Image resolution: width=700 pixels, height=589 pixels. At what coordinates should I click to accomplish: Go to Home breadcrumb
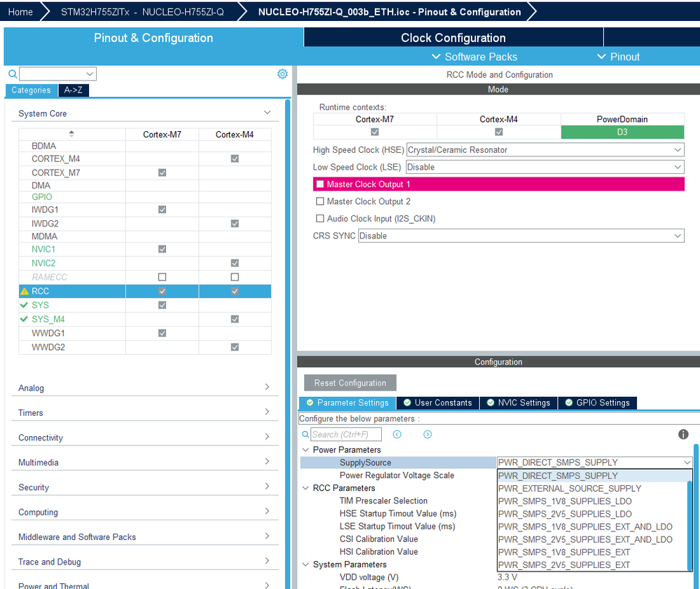coord(20,12)
